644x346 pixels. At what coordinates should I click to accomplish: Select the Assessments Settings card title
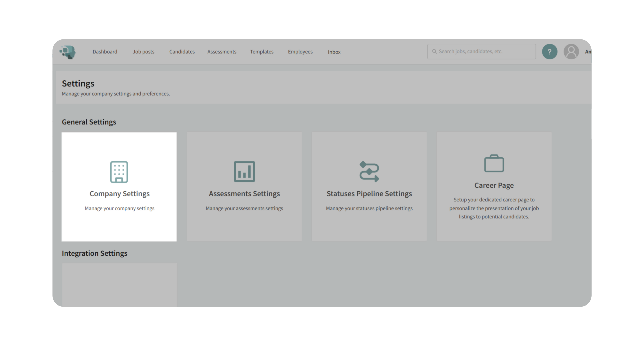[244, 194]
